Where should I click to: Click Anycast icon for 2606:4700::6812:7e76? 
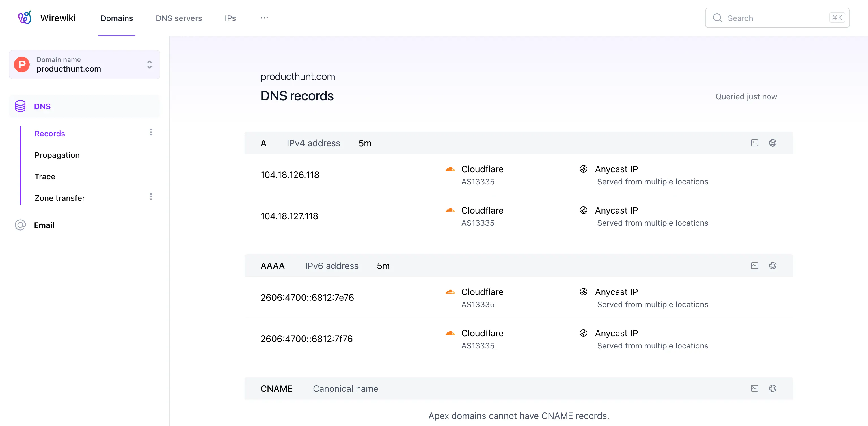[584, 292]
